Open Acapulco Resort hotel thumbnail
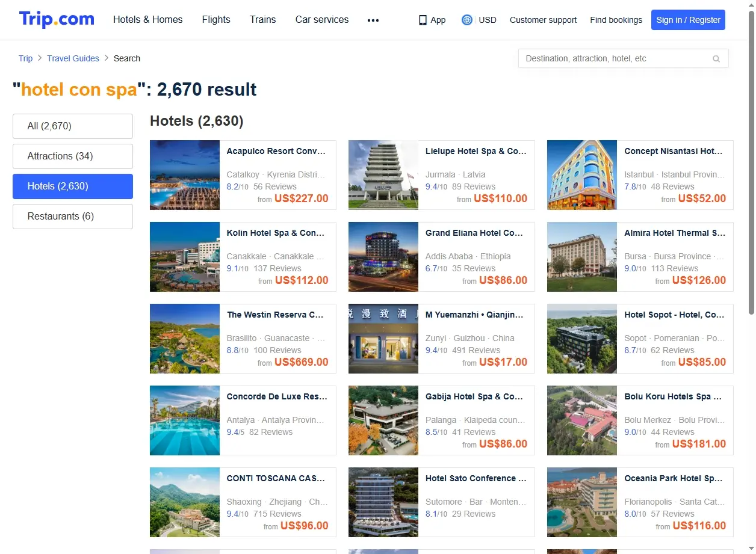The height and width of the screenshot is (554, 756). [185, 175]
